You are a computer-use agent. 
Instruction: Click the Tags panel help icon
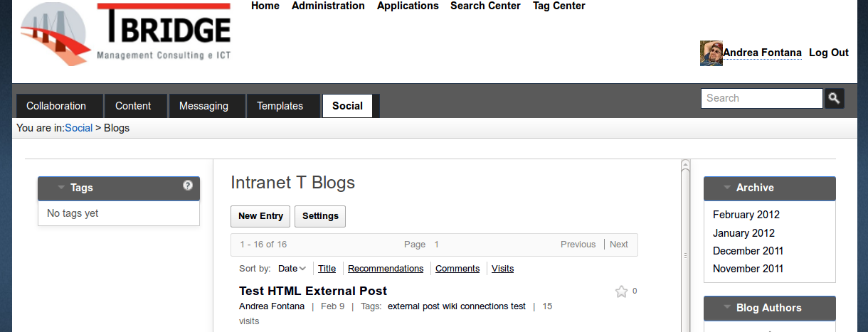(x=188, y=186)
